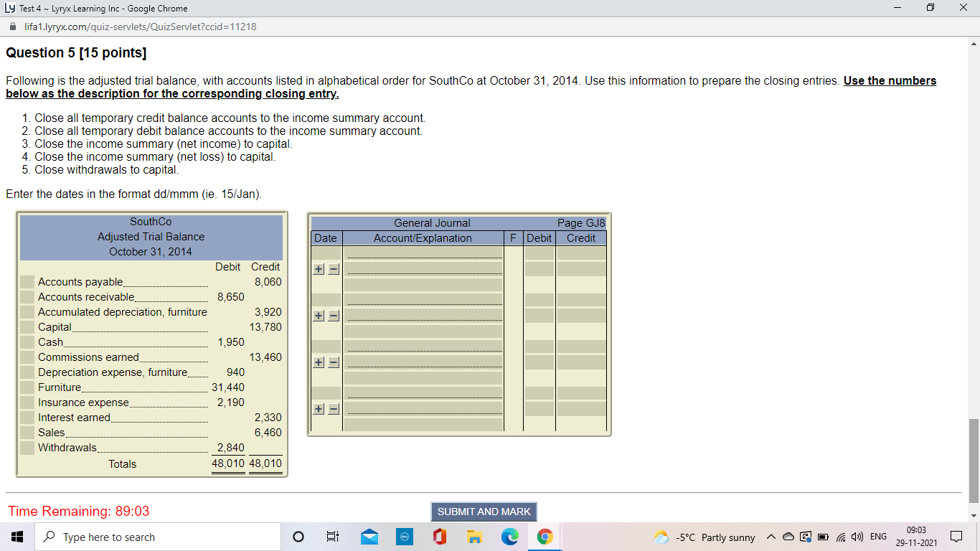Open File Explorer from the taskbar

coord(474,536)
